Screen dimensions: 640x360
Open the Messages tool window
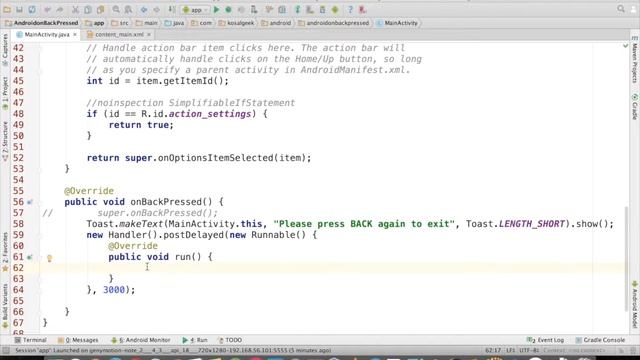[78, 340]
